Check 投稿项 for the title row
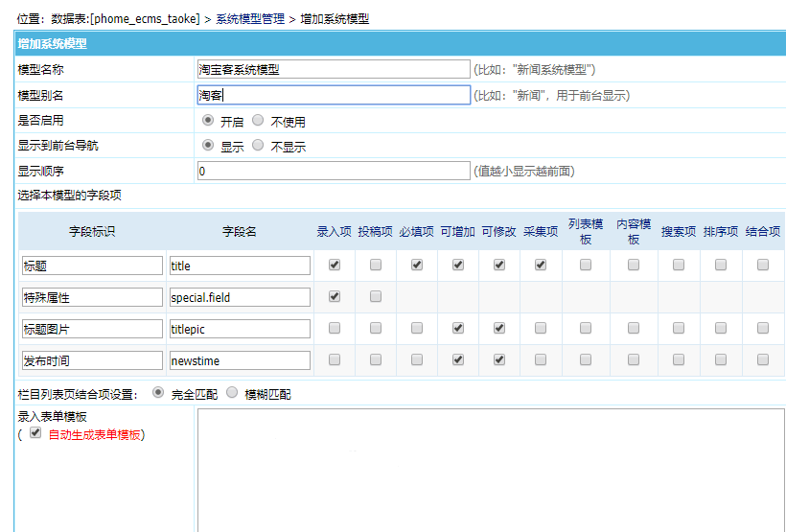This screenshot has height=532, width=786. pos(376,265)
